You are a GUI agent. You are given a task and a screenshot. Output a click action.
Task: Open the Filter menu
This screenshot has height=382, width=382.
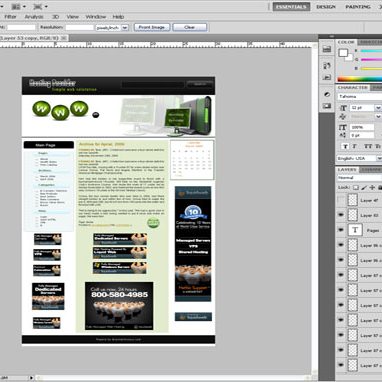click(x=10, y=16)
